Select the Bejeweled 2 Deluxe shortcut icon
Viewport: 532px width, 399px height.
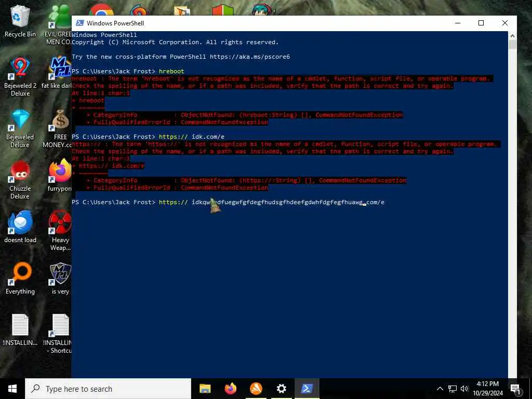tap(20, 77)
